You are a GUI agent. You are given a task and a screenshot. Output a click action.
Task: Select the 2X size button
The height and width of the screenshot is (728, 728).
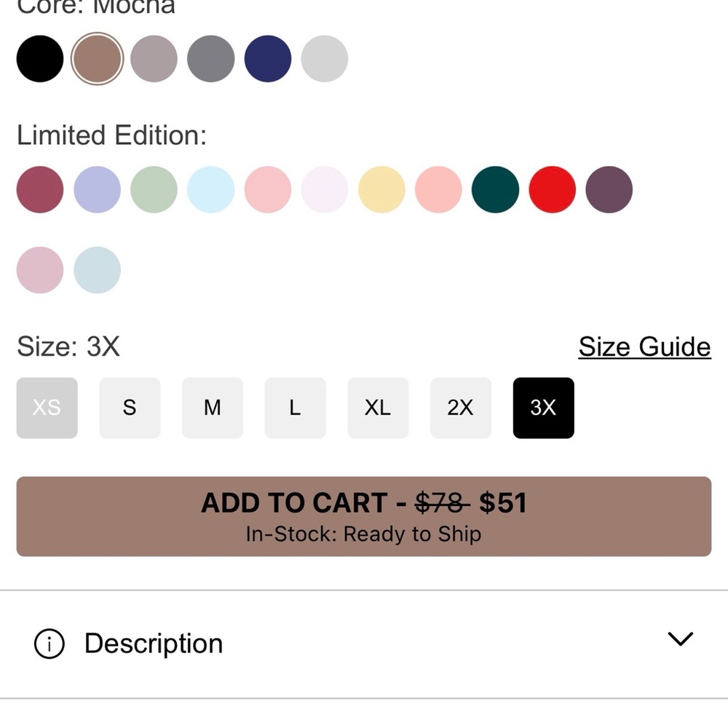(x=461, y=408)
